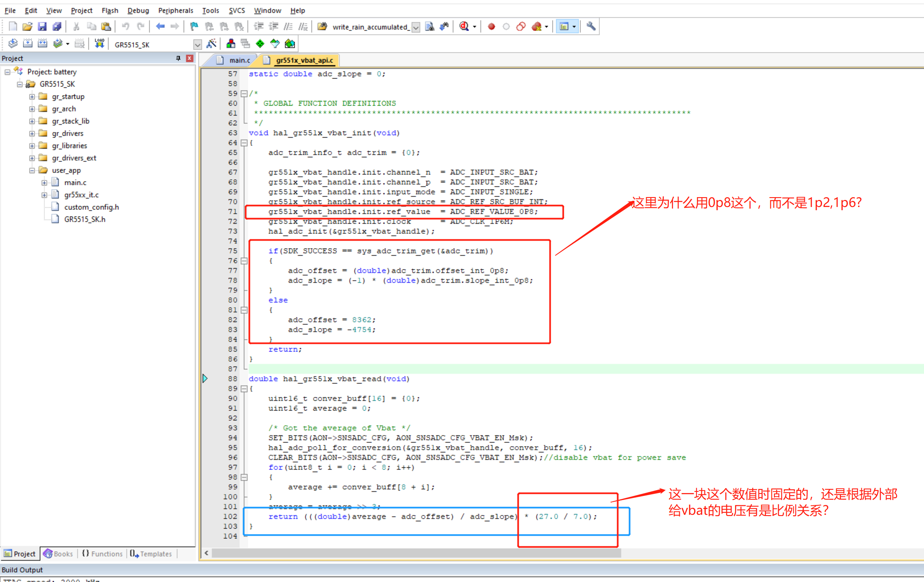Switch to the main.c editor tab
Viewport: 924px width, 582px height.
pyautogui.click(x=239, y=60)
